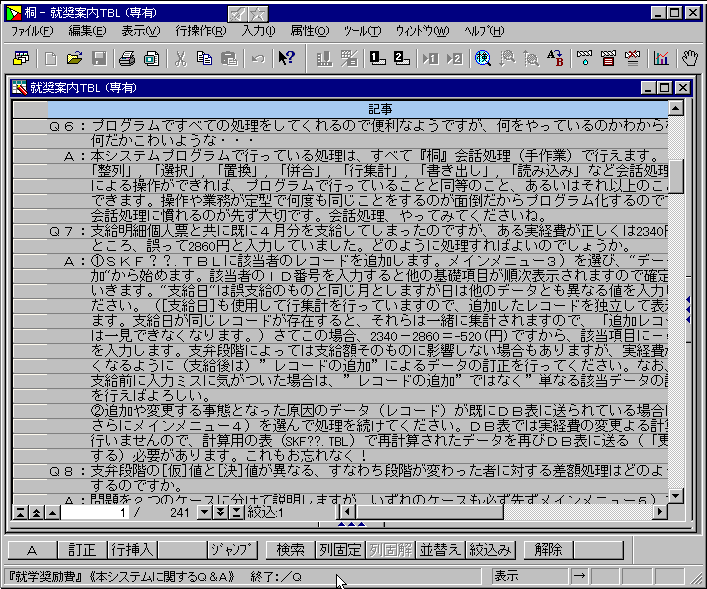
Task: Click the copy icon in toolbar
Action: coord(205,58)
